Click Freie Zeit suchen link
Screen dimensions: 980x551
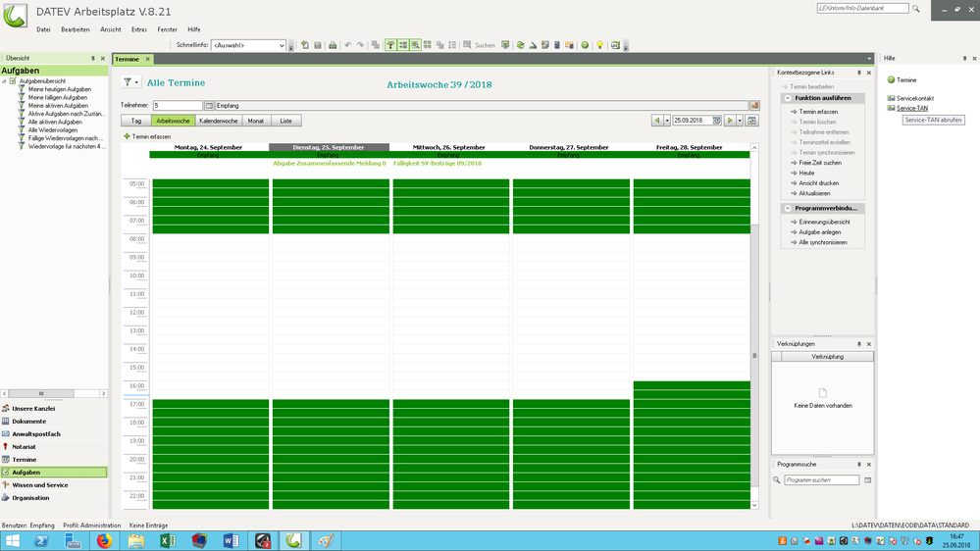(x=820, y=163)
